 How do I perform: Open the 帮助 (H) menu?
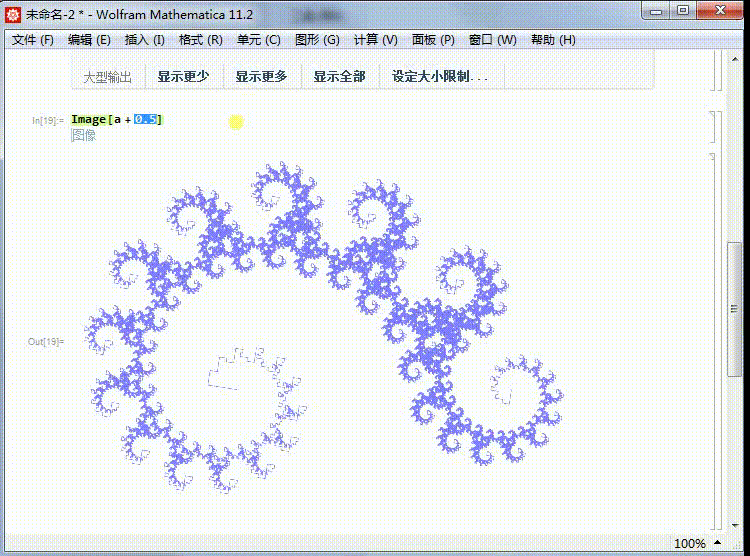coord(553,40)
